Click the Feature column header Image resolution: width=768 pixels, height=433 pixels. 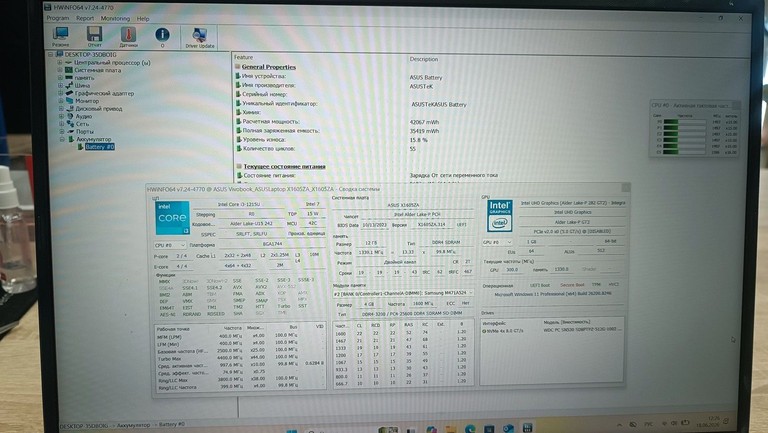(x=243, y=57)
